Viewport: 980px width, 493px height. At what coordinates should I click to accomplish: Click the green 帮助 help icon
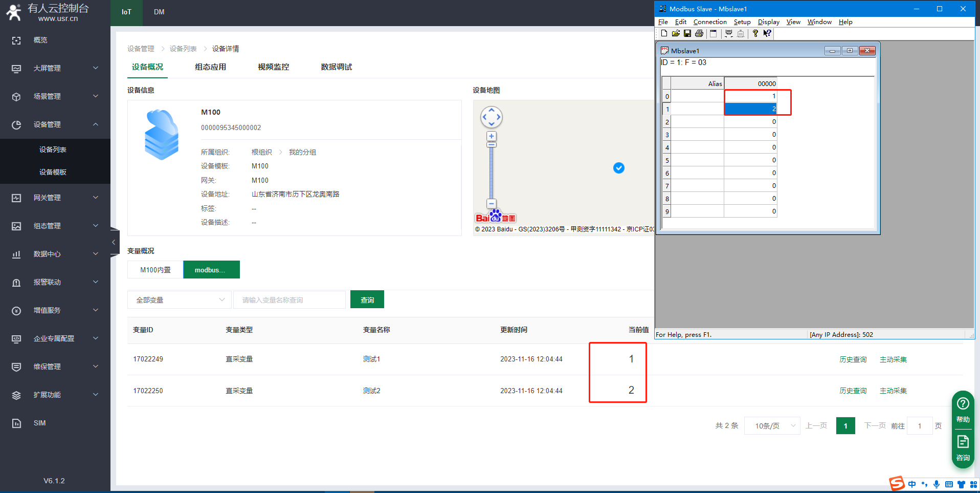click(x=963, y=410)
